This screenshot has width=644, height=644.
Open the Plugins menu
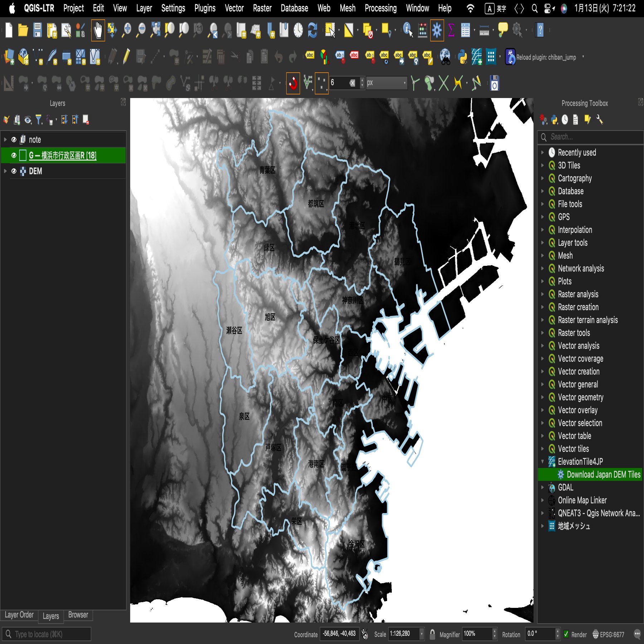tap(205, 8)
